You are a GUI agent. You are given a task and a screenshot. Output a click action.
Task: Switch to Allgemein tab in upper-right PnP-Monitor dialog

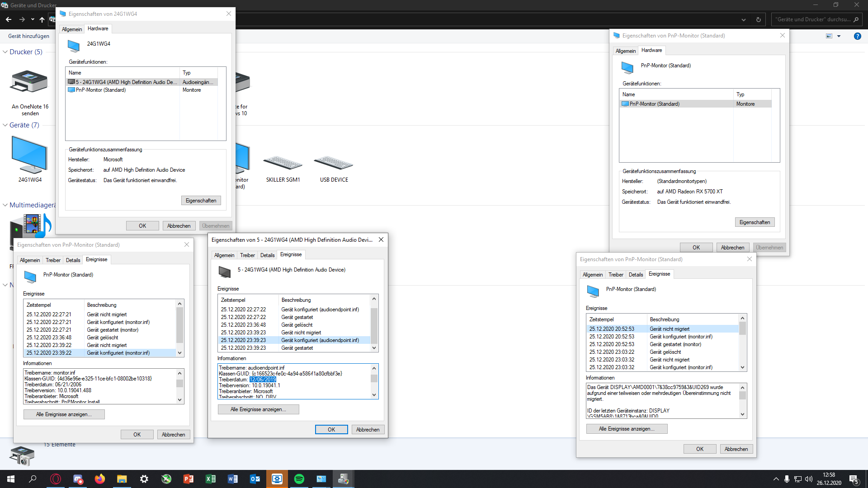(x=626, y=51)
